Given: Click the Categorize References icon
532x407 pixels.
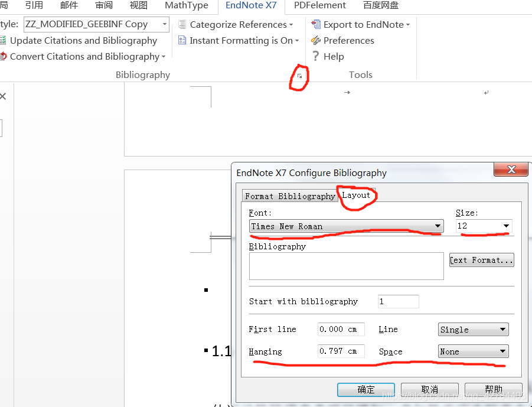Looking at the screenshot, I should click(x=182, y=24).
